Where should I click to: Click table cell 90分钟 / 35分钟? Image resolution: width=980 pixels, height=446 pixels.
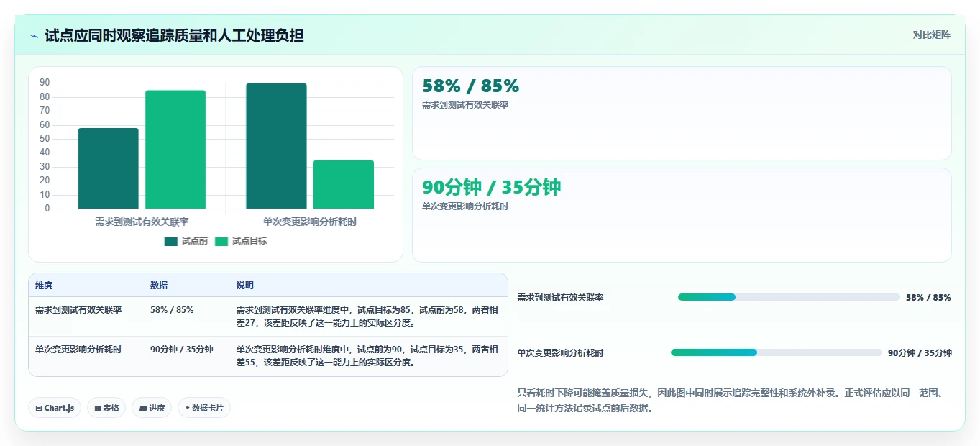click(x=182, y=350)
